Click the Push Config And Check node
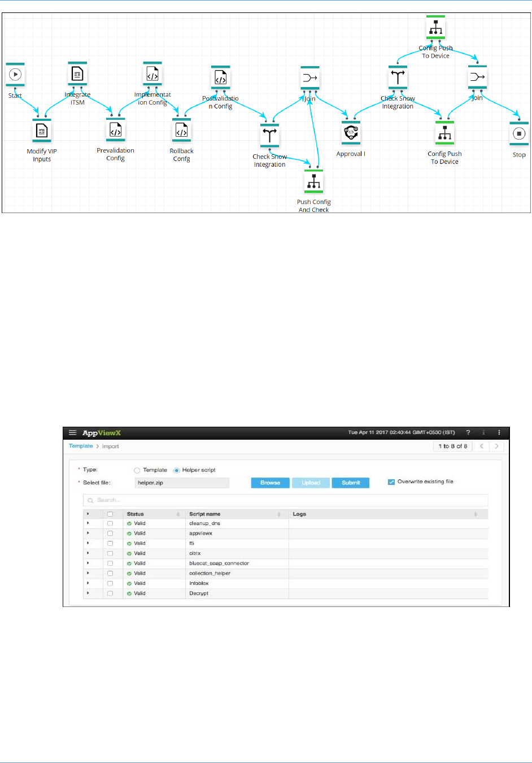 tap(313, 181)
